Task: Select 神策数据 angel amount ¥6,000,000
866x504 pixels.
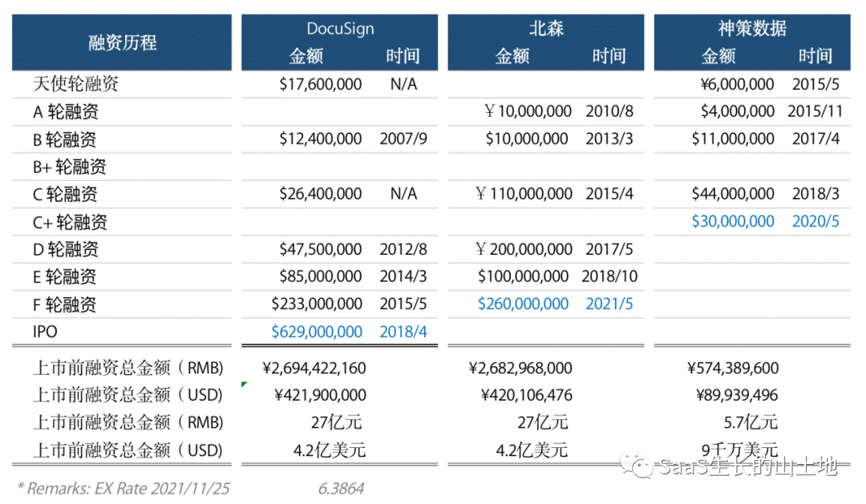Action: coord(737,84)
